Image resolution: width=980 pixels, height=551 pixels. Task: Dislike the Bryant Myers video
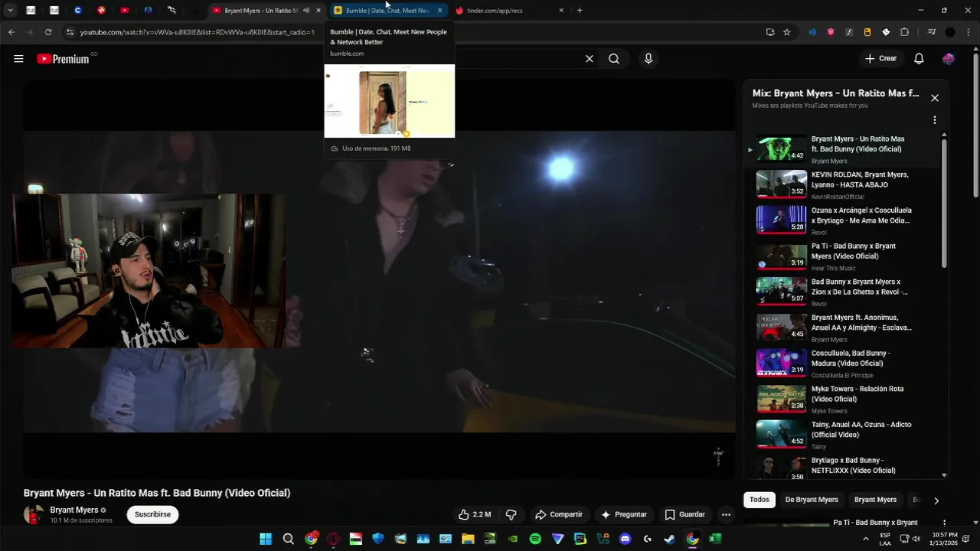[x=511, y=514]
